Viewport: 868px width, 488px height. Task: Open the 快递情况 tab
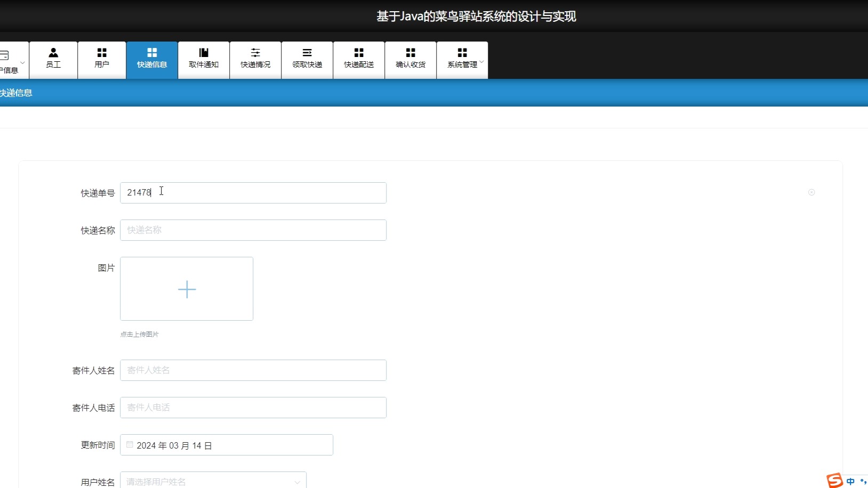click(255, 60)
